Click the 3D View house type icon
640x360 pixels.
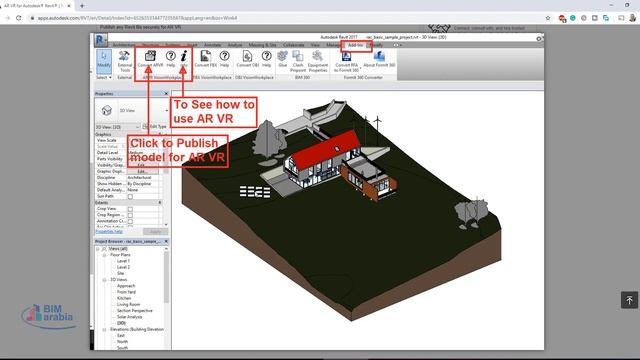point(107,110)
